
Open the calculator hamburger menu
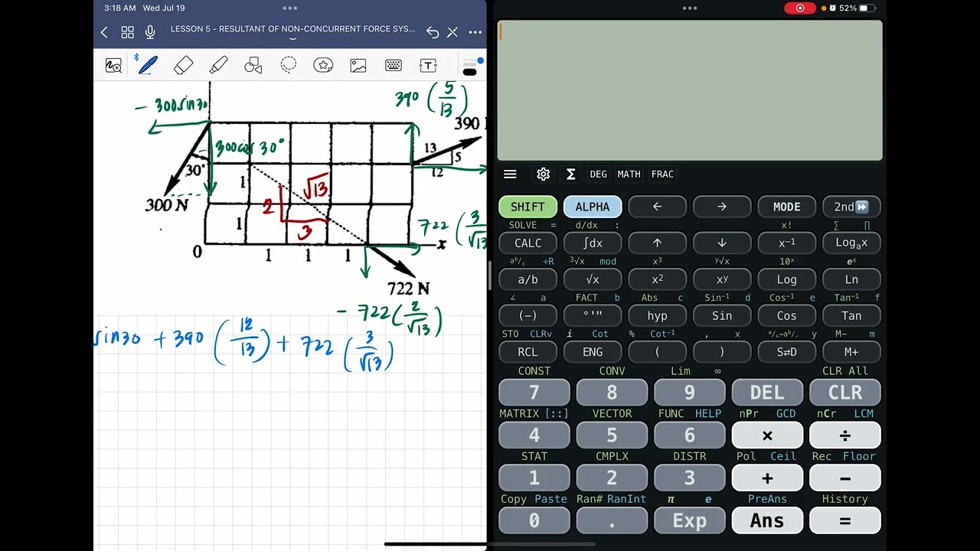pyautogui.click(x=510, y=174)
